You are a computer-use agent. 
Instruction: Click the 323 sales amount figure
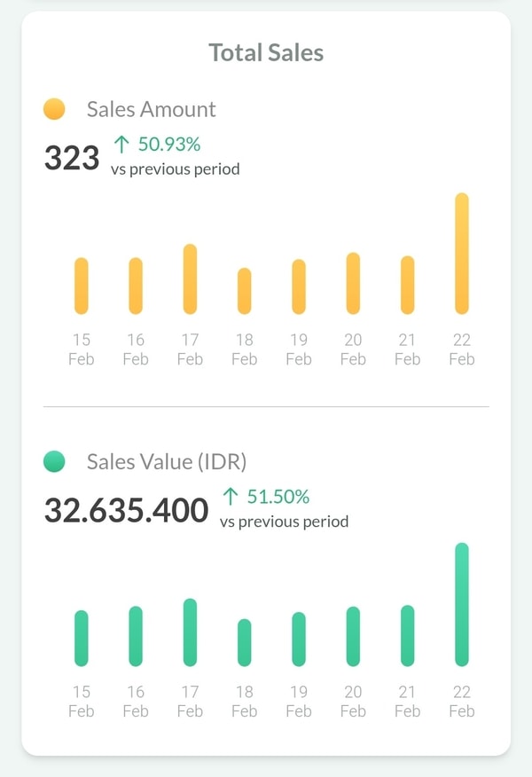(72, 158)
